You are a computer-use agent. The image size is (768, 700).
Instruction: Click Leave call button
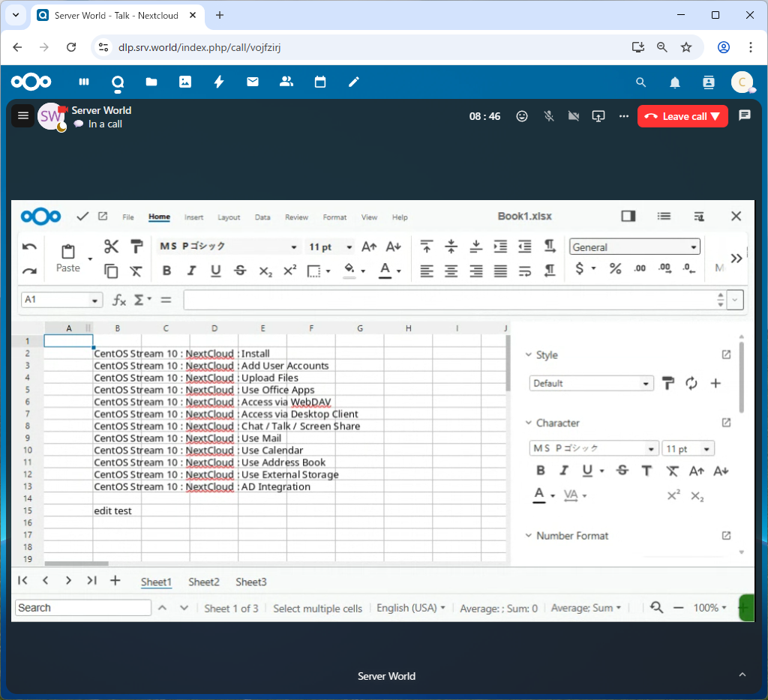(682, 116)
